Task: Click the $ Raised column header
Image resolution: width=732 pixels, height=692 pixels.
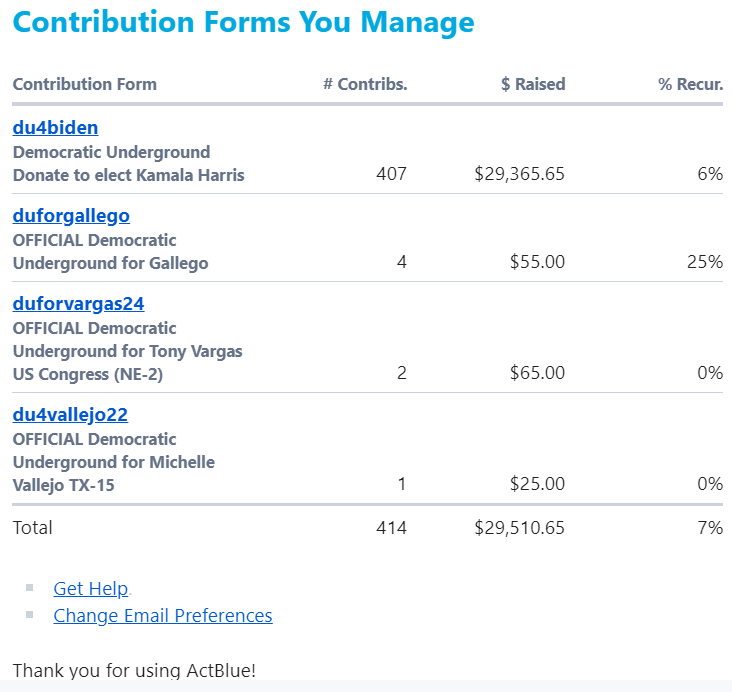Action: point(533,84)
